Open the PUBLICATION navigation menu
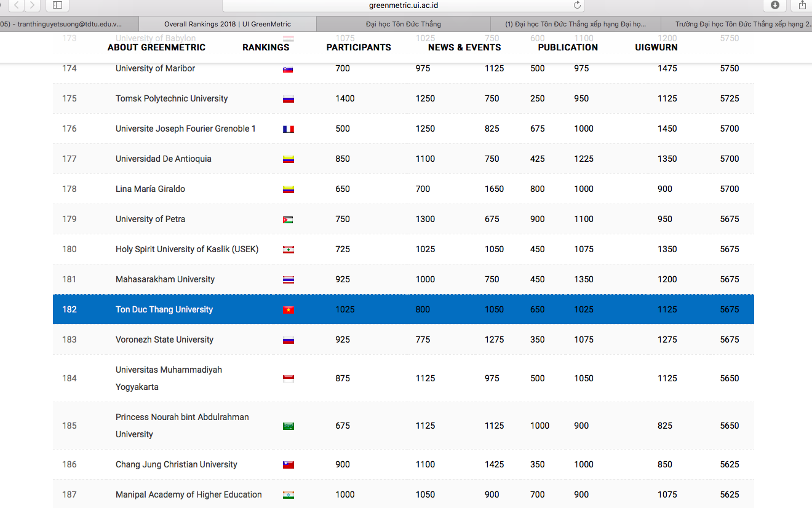This screenshot has width=812, height=508. point(568,47)
